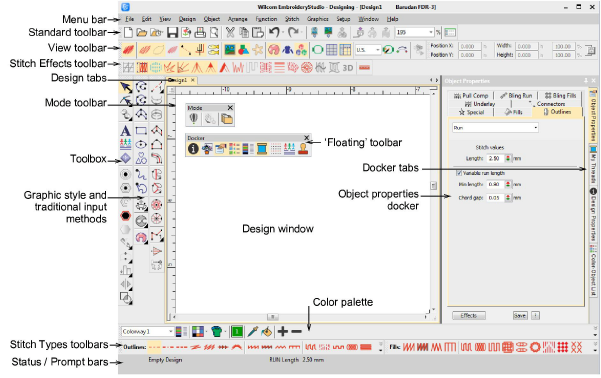This screenshot has height=378, width=601.
Task: Open the File menu
Action: click(x=130, y=19)
